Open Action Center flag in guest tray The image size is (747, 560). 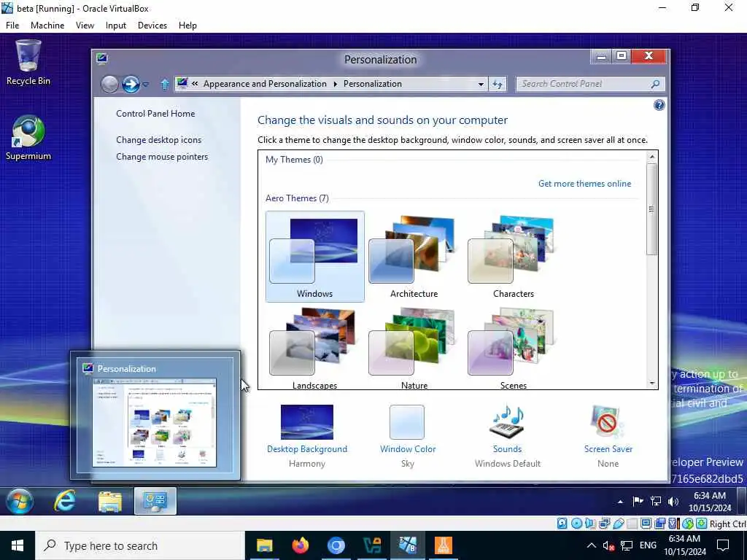(638, 501)
